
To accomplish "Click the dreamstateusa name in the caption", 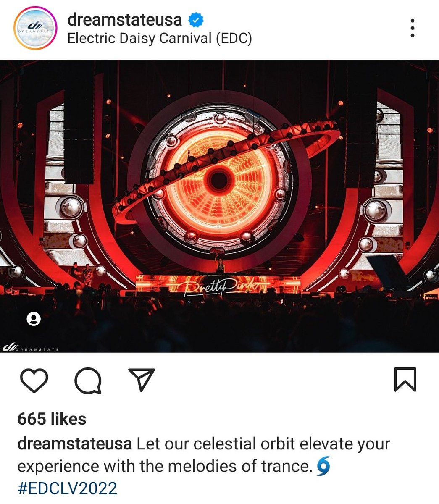I will click(75, 444).
